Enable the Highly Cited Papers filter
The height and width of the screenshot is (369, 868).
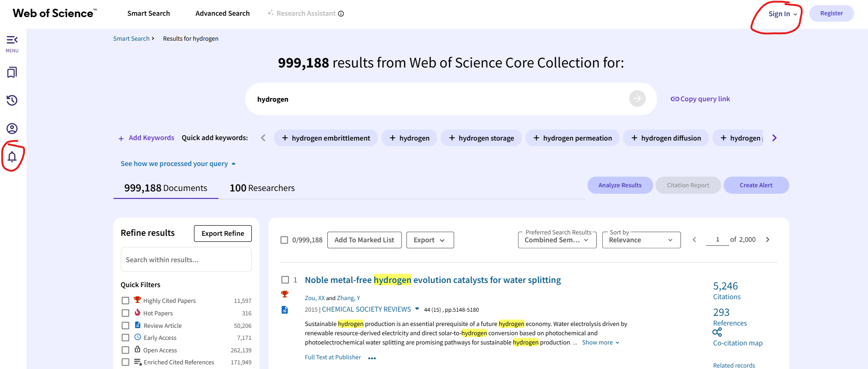click(x=125, y=301)
